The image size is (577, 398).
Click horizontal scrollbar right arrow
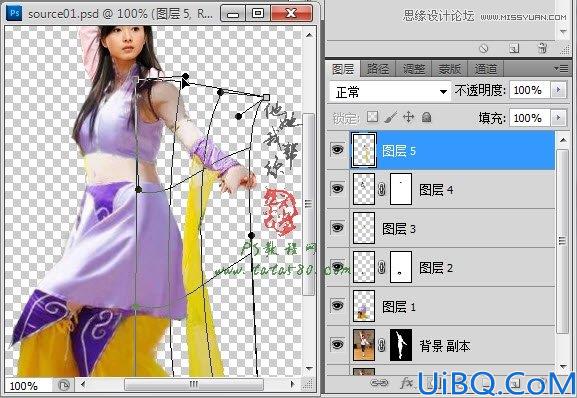293,385
